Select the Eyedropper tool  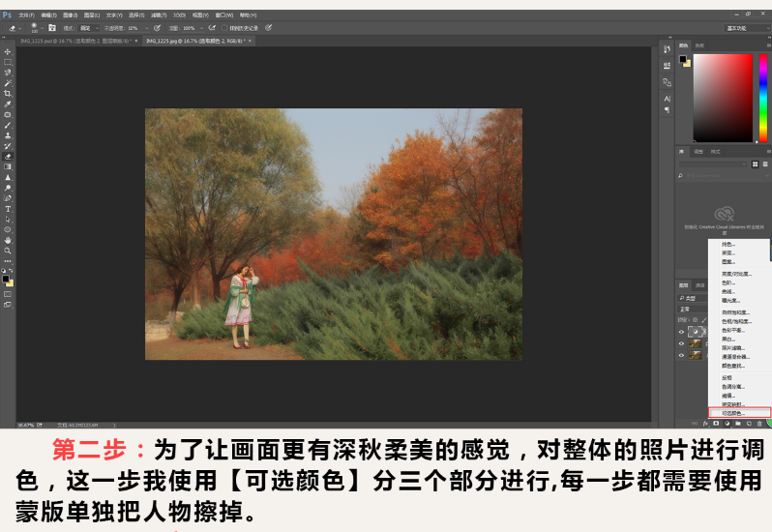pos(8,103)
